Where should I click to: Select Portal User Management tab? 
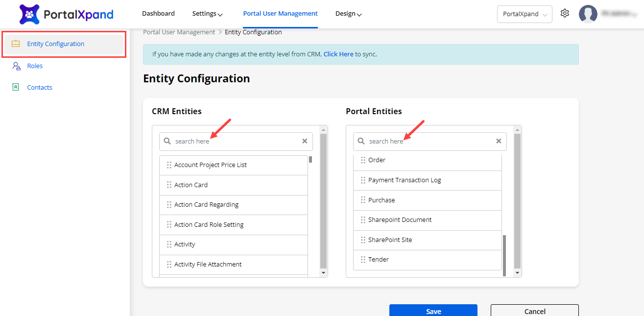280,14
